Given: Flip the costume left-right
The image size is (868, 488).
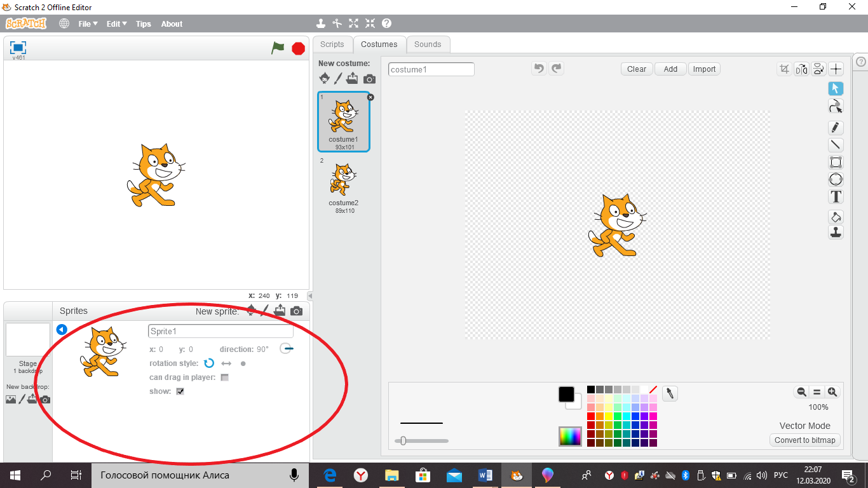Looking at the screenshot, I should pos(801,69).
